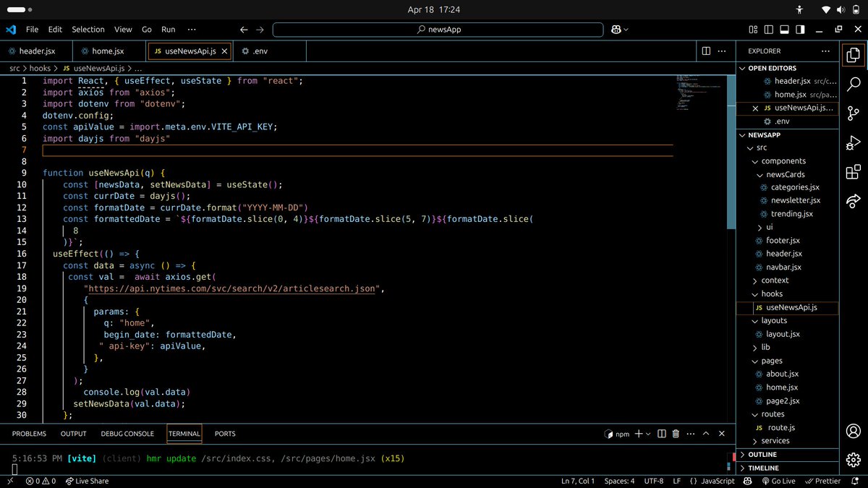The height and width of the screenshot is (488, 868).
Task: Open the Manage gear icon
Action: [x=854, y=460]
